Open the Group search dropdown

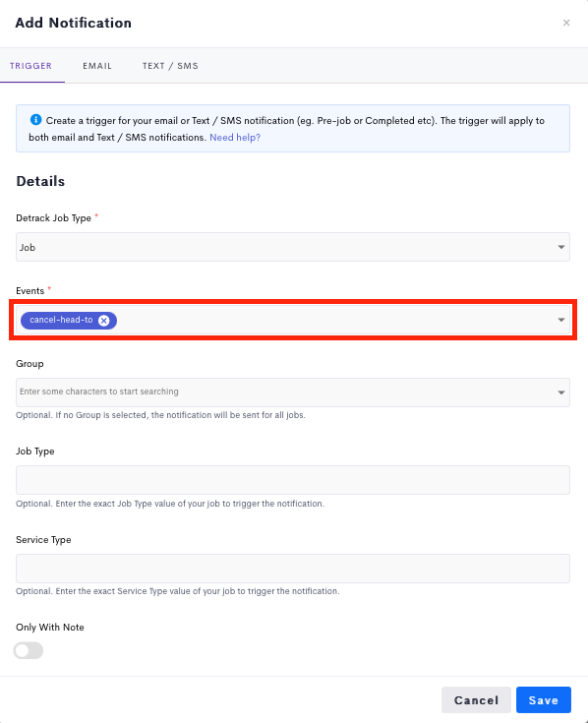click(293, 392)
